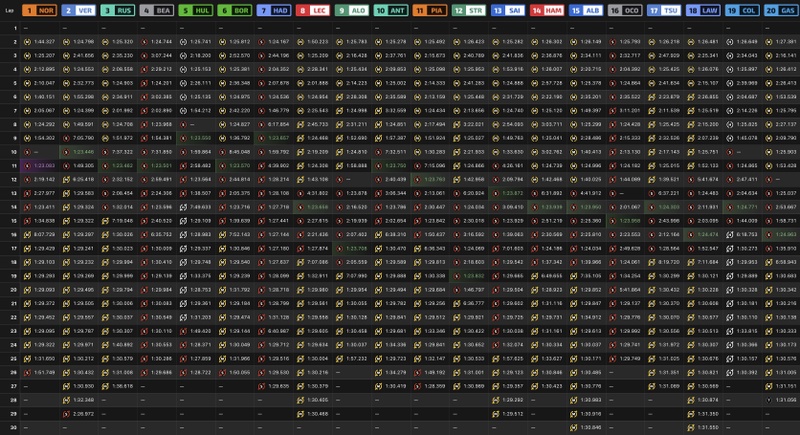Select the 6 BOR driver header
The image size is (800, 435).
[235, 10]
